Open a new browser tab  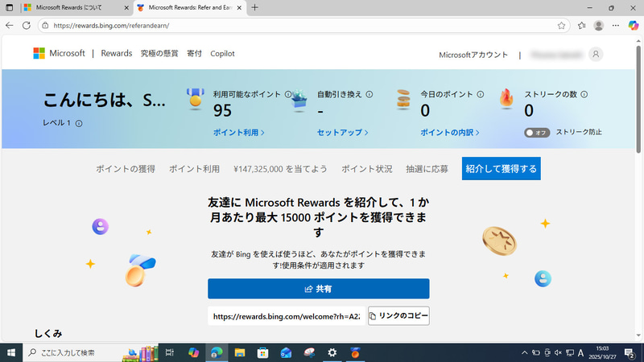pos(254,7)
